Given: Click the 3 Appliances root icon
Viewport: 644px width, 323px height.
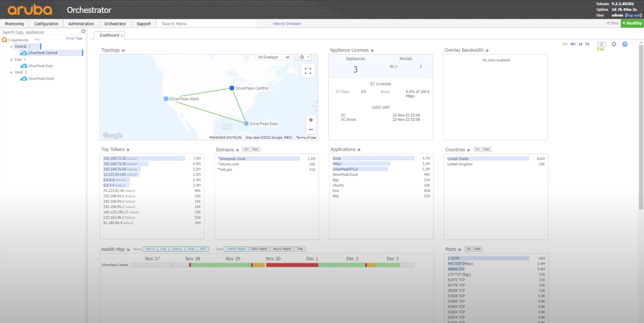Looking at the screenshot, I should click(4, 40).
